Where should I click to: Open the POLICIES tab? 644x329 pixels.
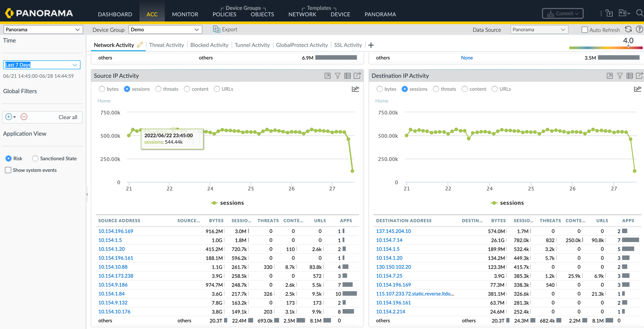tap(224, 14)
